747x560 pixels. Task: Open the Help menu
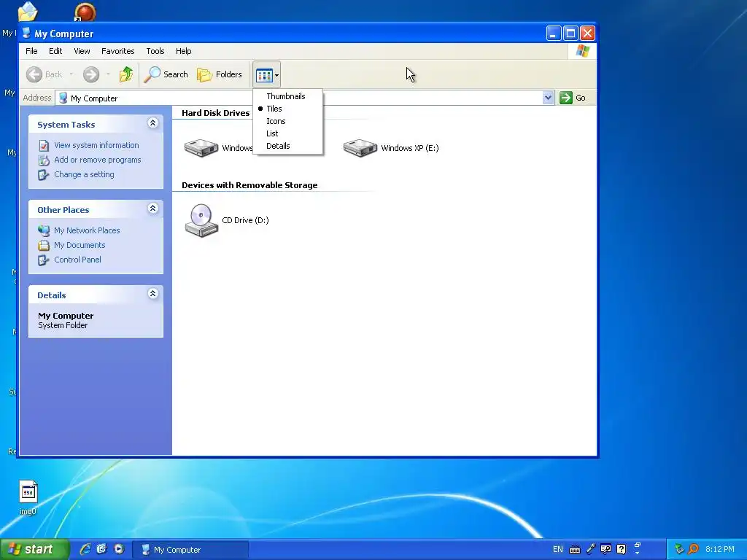tap(183, 51)
